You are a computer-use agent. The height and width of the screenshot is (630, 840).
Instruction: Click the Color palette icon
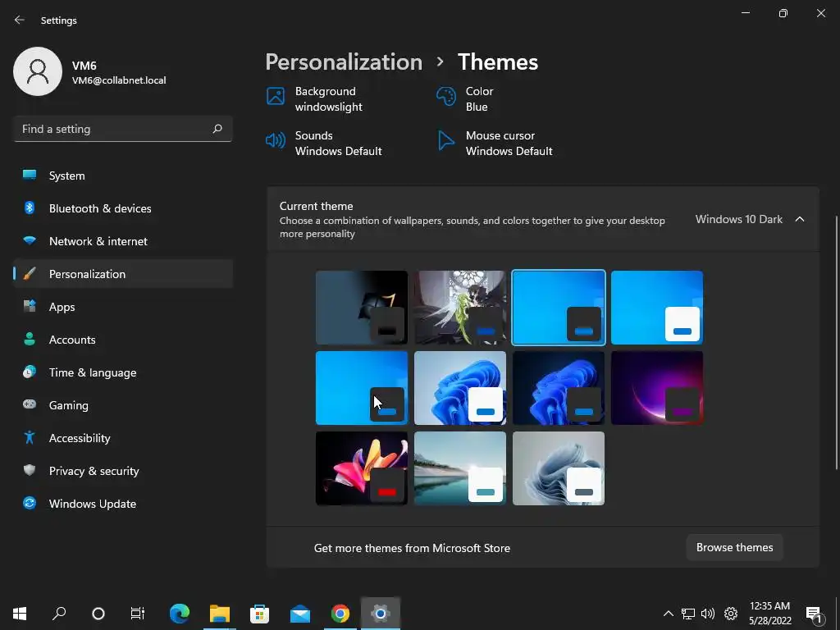445,97
